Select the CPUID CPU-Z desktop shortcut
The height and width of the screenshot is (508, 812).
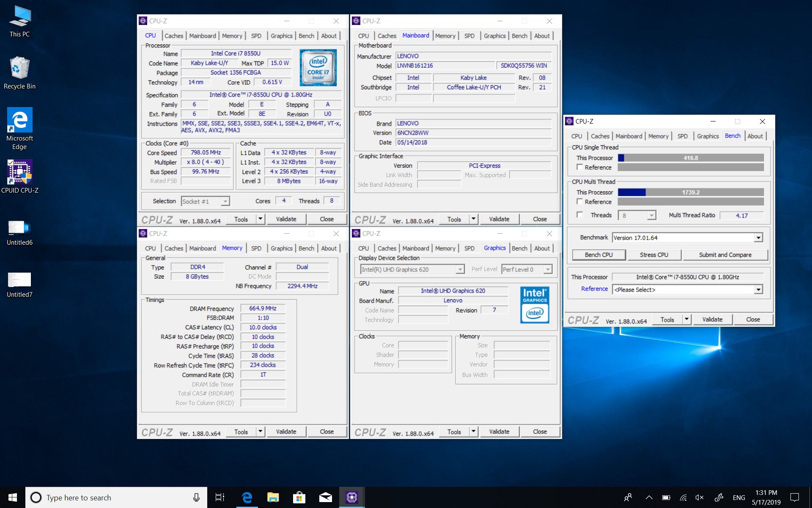[x=19, y=177]
